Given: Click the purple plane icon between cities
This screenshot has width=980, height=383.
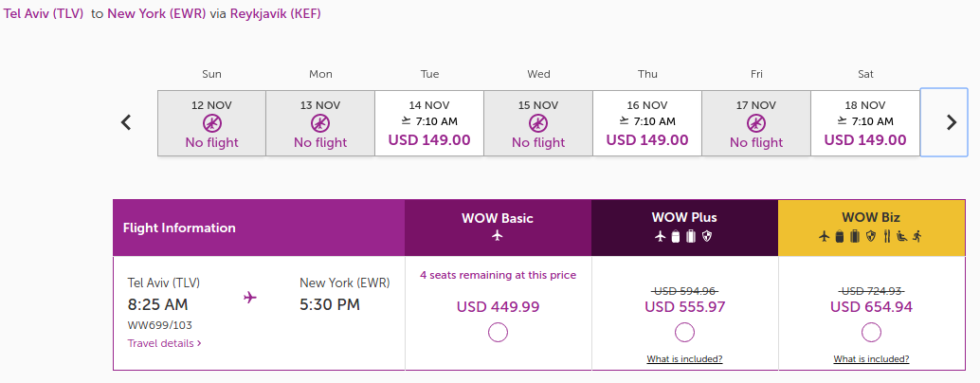Looking at the screenshot, I should click(250, 298).
